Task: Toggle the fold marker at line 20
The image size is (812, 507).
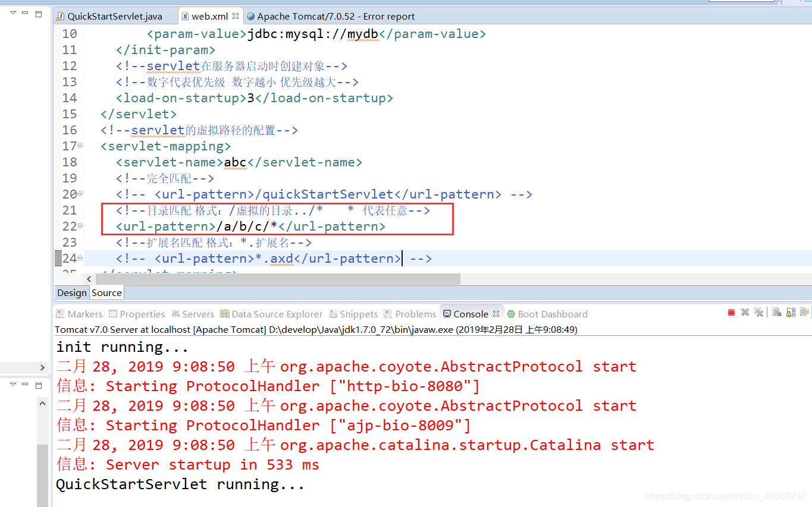Action: click(x=80, y=194)
